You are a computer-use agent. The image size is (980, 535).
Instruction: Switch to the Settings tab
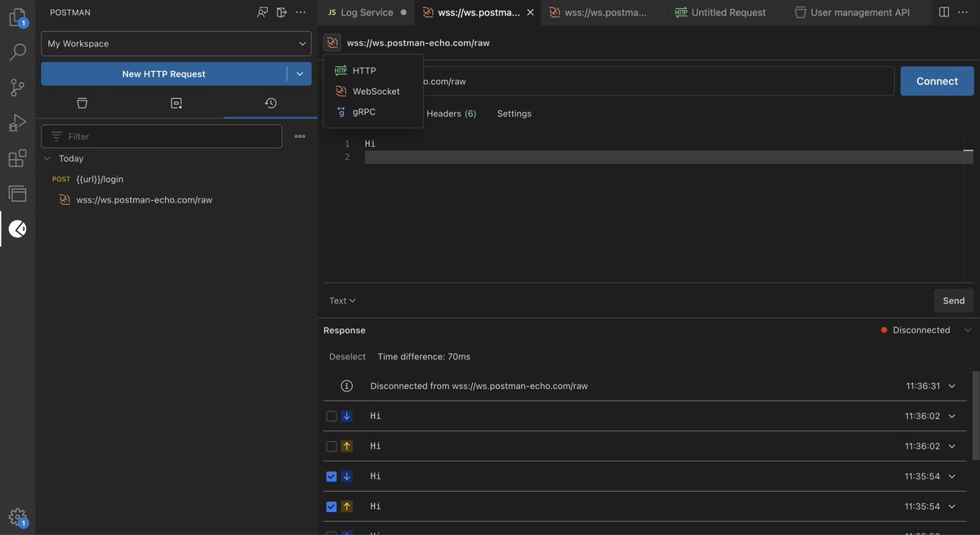(x=514, y=114)
